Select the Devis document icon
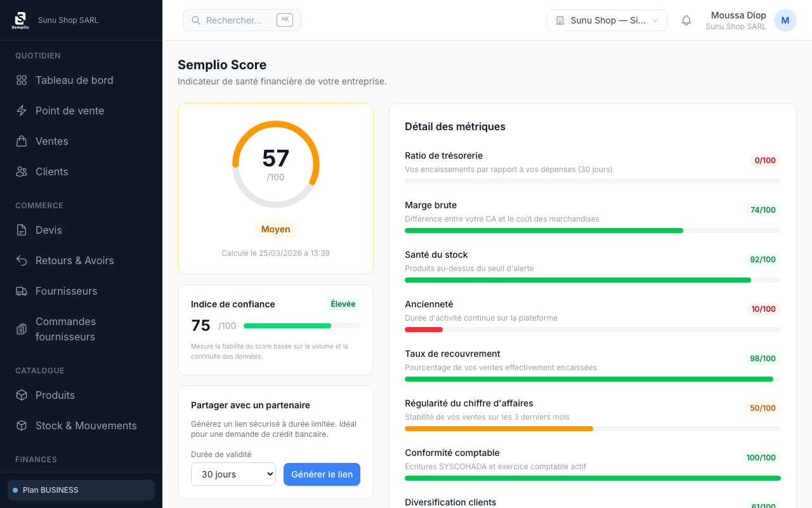The image size is (812, 508). (x=21, y=230)
